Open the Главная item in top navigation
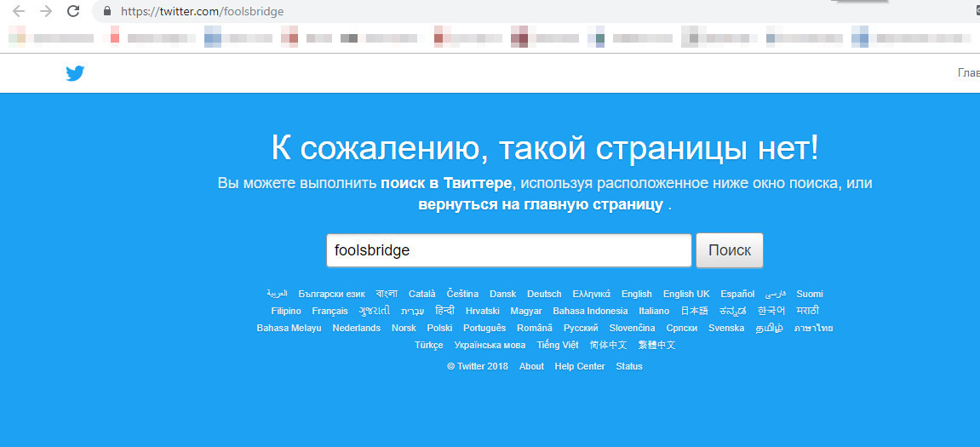The image size is (980, 447). pos(968,73)
